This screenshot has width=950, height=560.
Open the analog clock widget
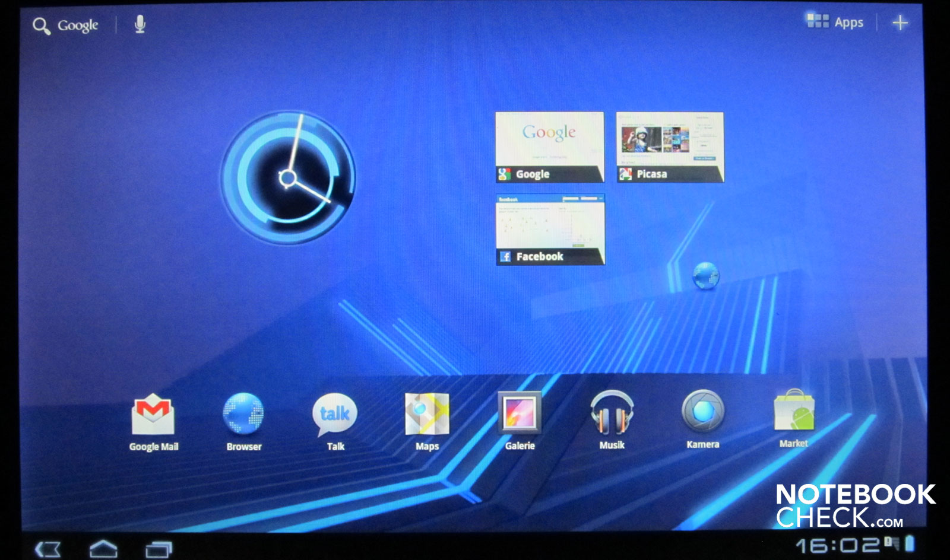288,177
